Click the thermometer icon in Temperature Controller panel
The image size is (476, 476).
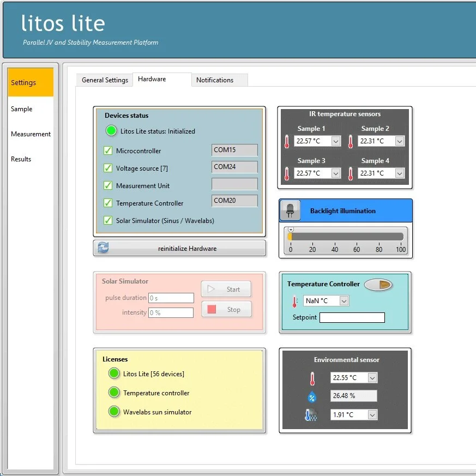pyautogui.click(x=294, y=300)
